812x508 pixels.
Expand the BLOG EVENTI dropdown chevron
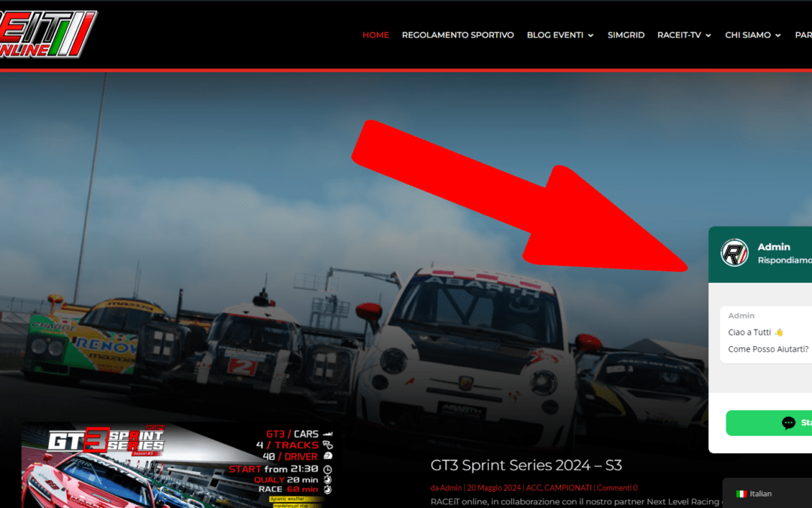pyautogui.click(x=591, y=35)
